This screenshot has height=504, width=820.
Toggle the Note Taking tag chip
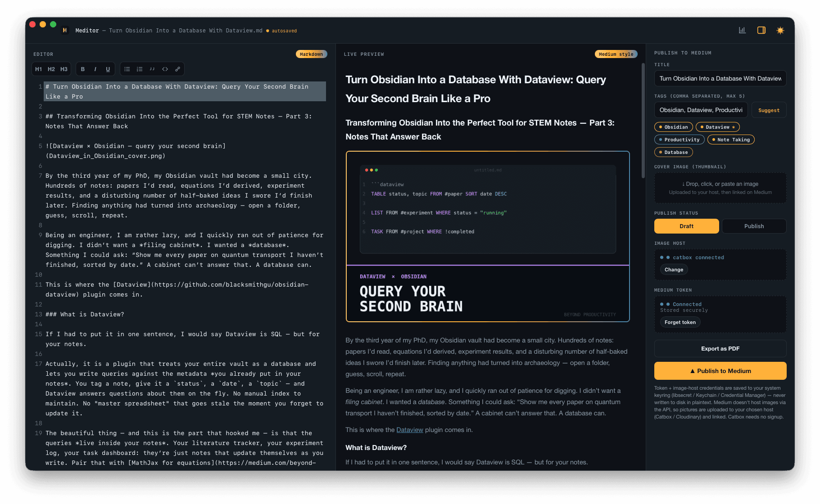731,139
